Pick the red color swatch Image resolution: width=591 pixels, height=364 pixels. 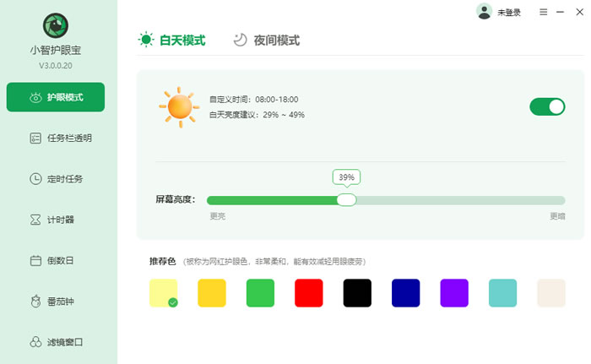309,292
